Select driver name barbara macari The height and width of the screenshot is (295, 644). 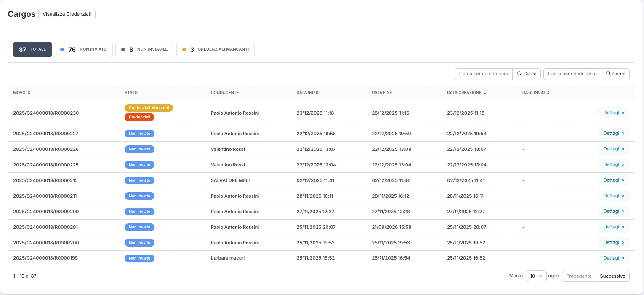tap(228, 258)
